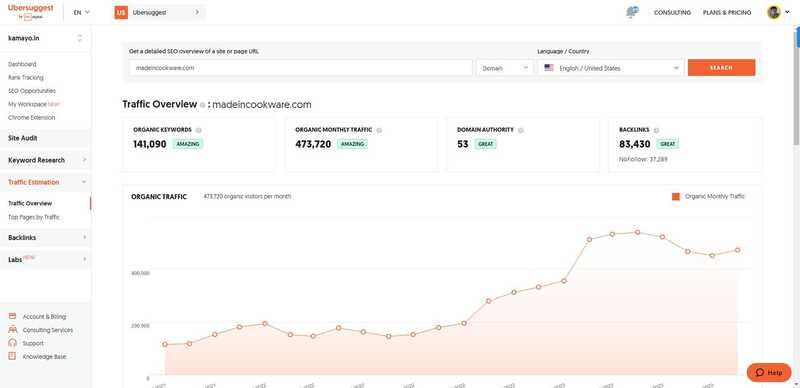Viewport: 800px width, 388px height.
Task: Click the Account & Billing icon
Action: 13,317
